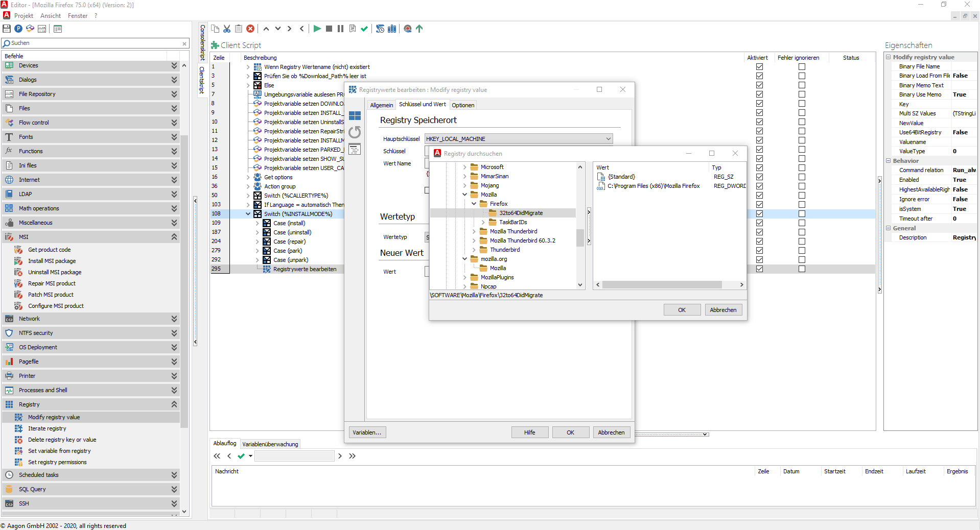Viewport: 980px width, 530px height.
Task: Click the Hilfe button
Action: click(x=530, y=432)
